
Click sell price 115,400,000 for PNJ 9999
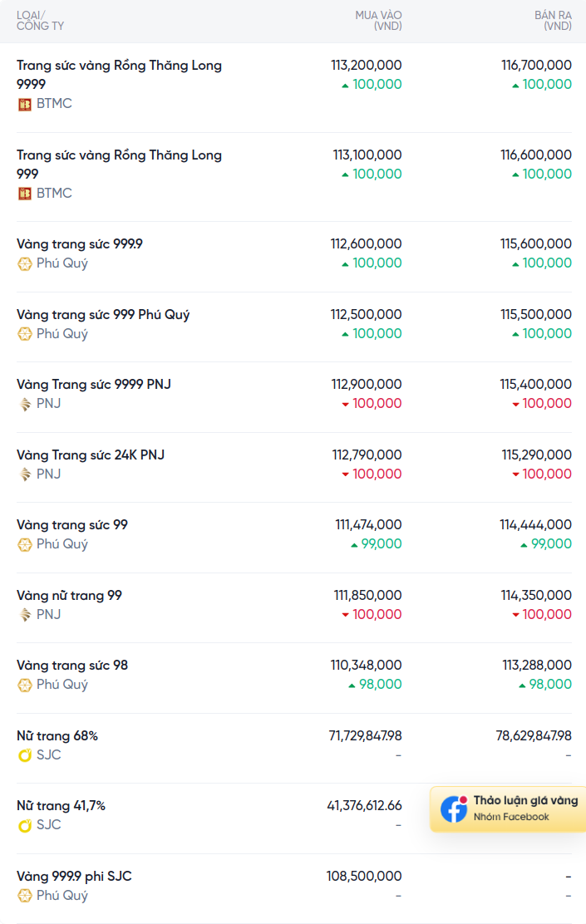pyautogui.click(x=536, y=385)
